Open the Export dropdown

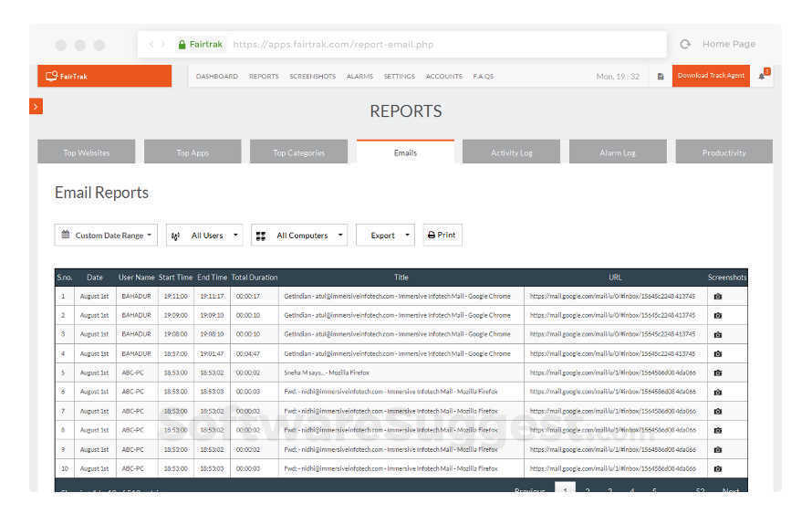tap(385, 236)
